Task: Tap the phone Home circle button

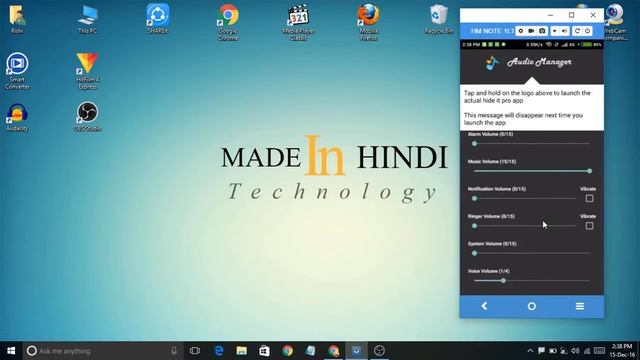Action: [x=531, y=306]
